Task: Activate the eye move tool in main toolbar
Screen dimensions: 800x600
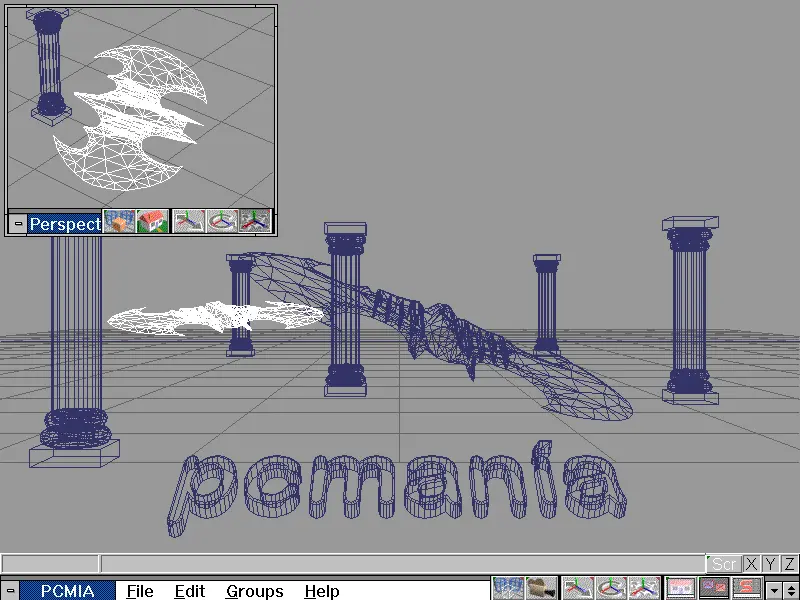Action: (578, 589)
